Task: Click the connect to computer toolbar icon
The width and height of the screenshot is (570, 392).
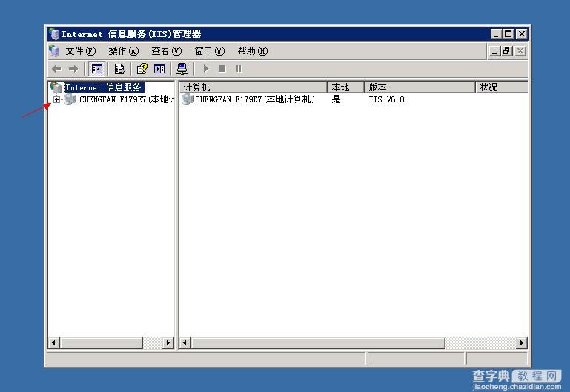Action: pos(182,69)
